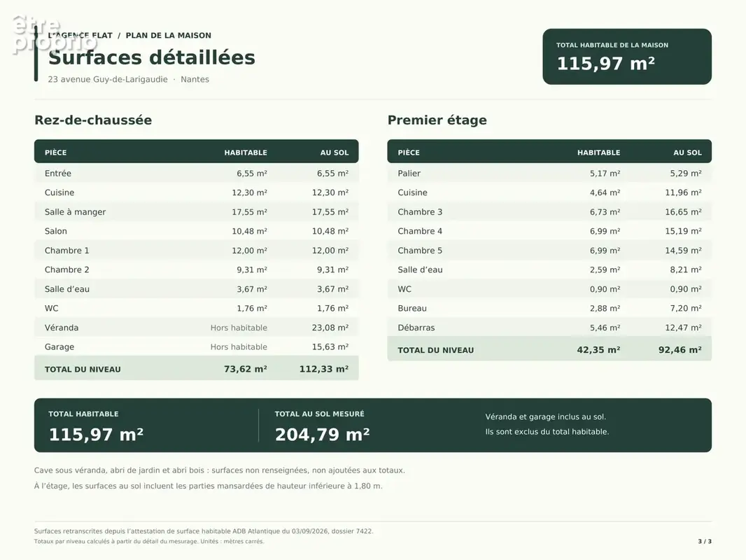Click the Chambre 3 row upstairs

[549, 211]
